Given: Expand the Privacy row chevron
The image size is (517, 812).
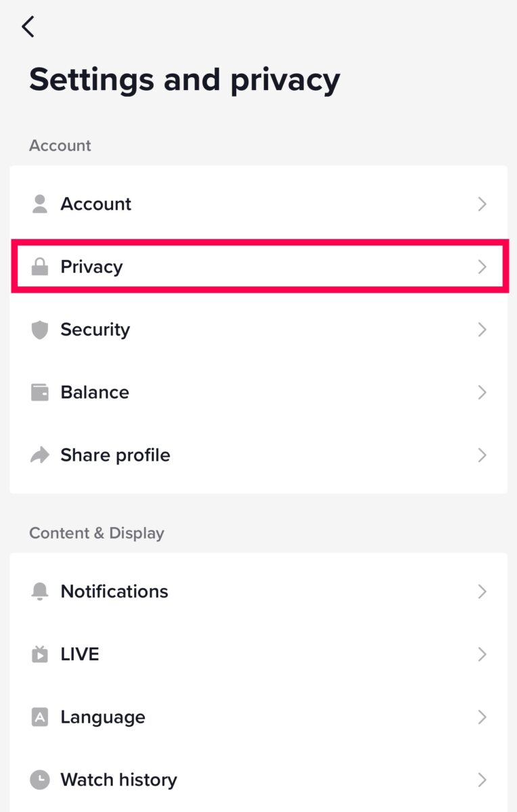Looking at the screenshot, I should [482, 267].
